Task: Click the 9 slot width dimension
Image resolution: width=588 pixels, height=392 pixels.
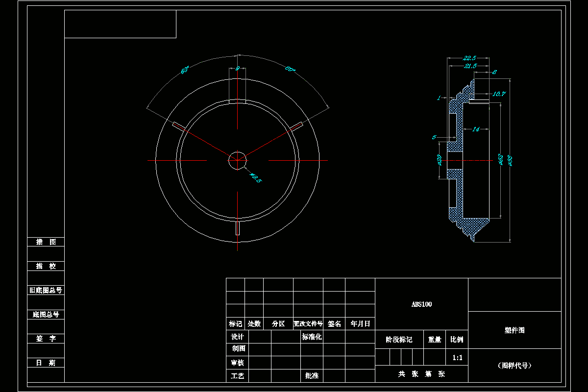Action: point(237,69)
